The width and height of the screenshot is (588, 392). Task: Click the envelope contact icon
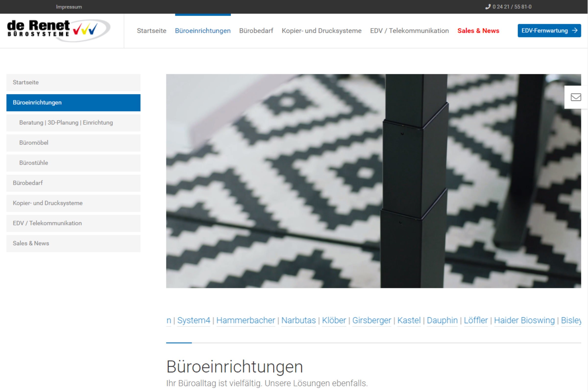click(576, 97)
